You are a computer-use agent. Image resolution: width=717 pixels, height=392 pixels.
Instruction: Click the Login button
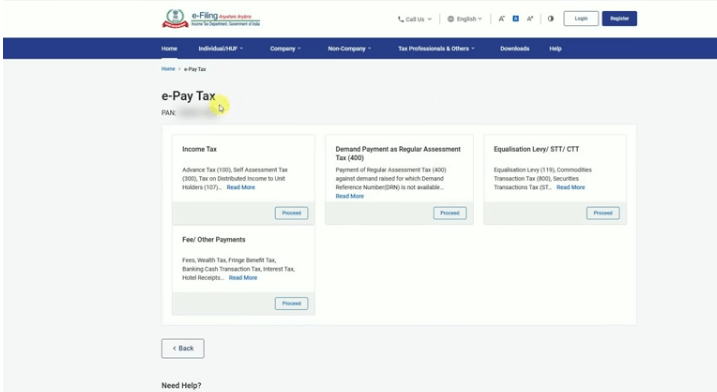pos(581,19)
